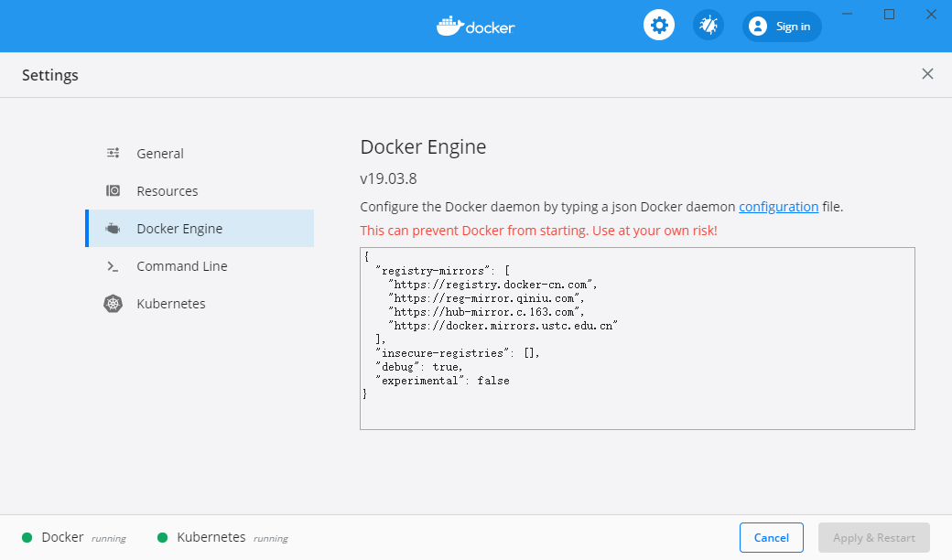Open the General settings section
The image size is (952, 560).
[160, 154]
